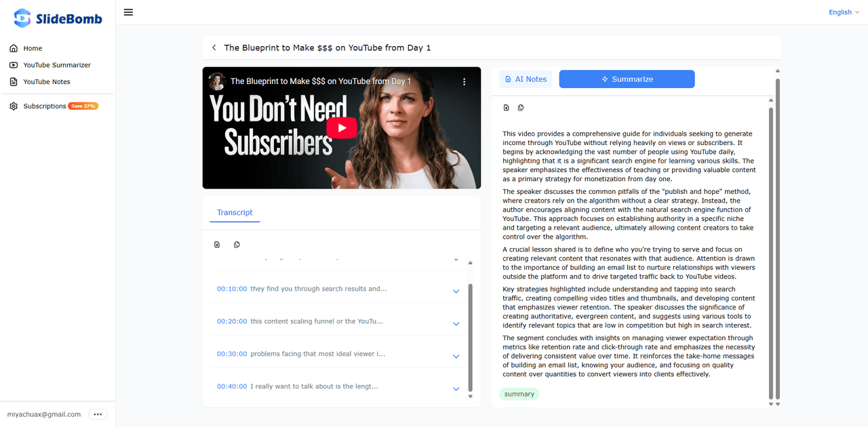
Task: Play the YouTube video thumbnail
Action: [342, 127]
